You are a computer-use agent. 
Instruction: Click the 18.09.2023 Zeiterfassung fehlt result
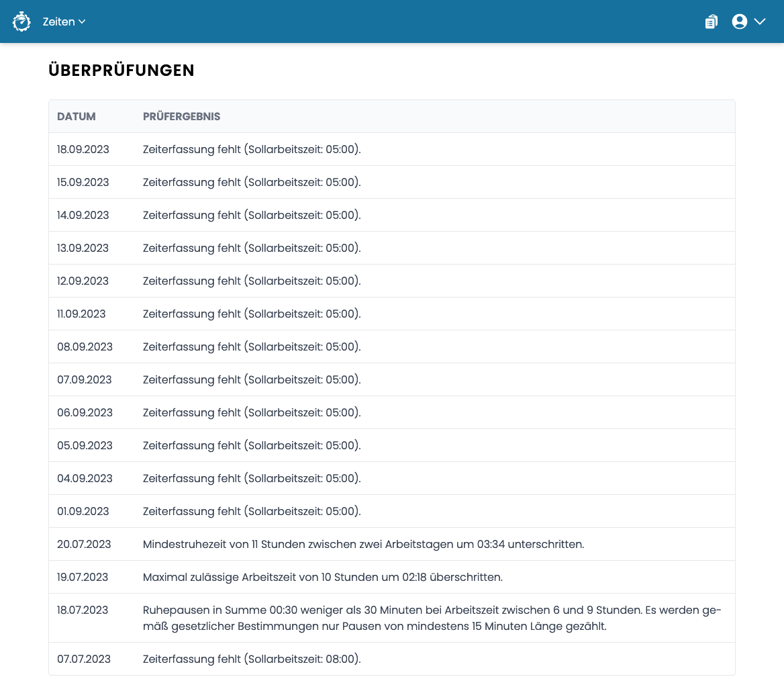coord(252,150)
